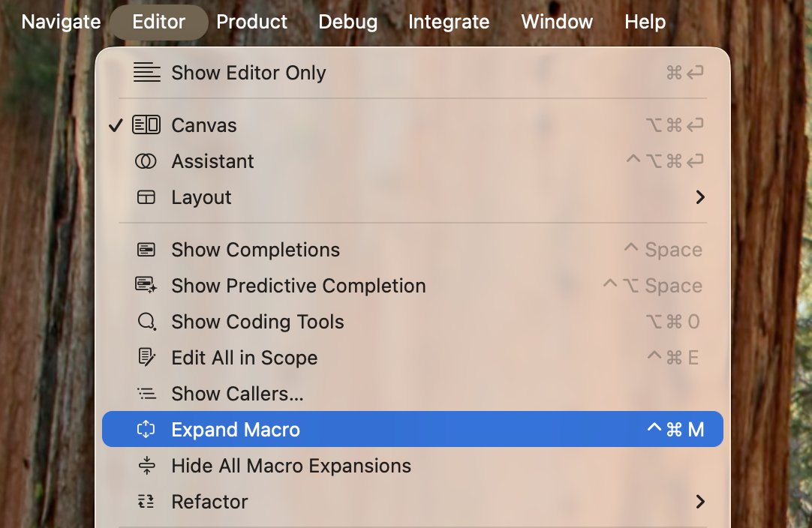Open the Help menu
Screen dimensions: 812x528
[x=645, y=22]
